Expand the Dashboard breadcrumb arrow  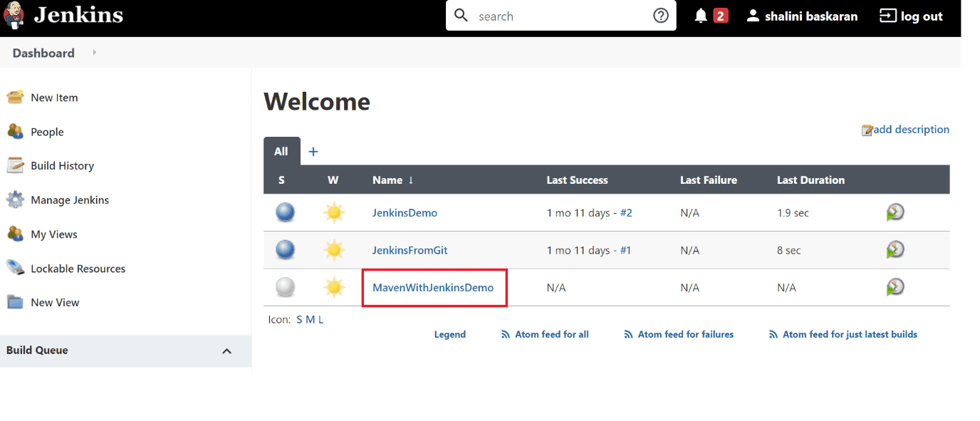[x=93, y=52]
